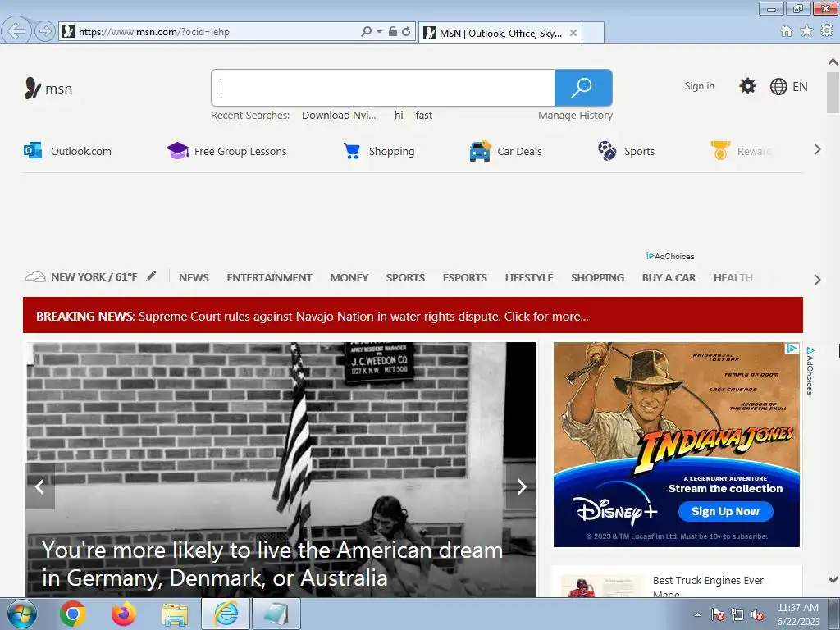Expand shortcuts row with right chevron

(817, 149)
